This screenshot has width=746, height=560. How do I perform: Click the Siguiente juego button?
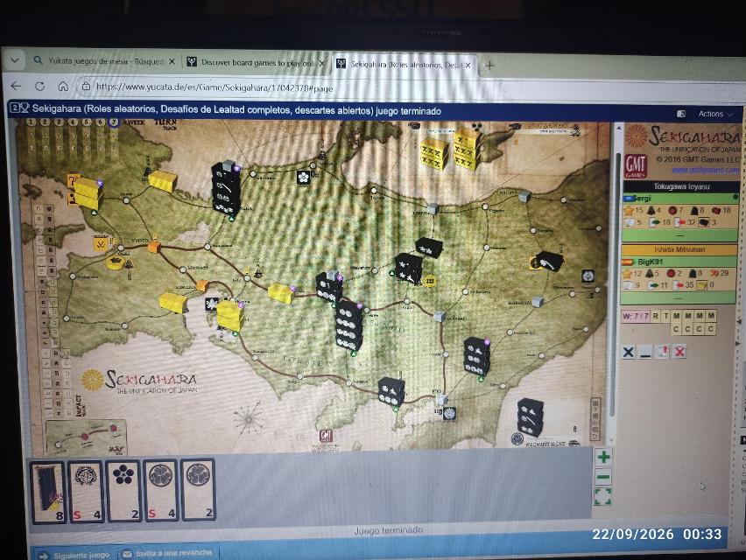click(x=75, y=555)
